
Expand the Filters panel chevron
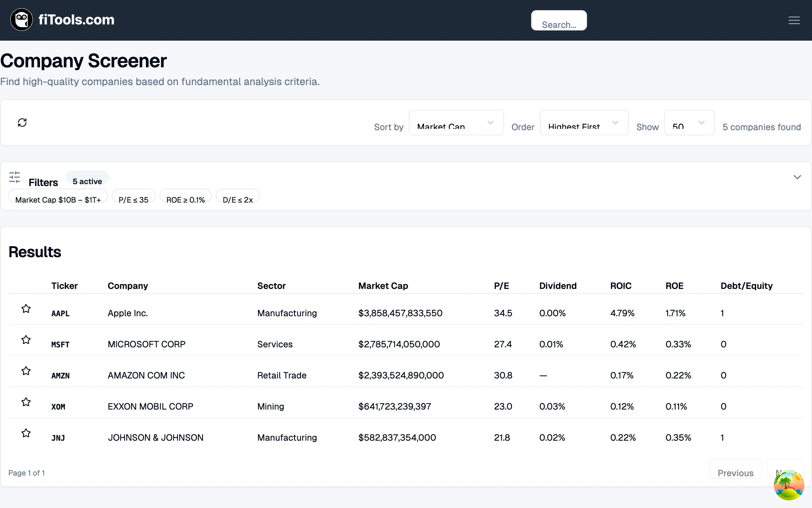click(797, 177)
